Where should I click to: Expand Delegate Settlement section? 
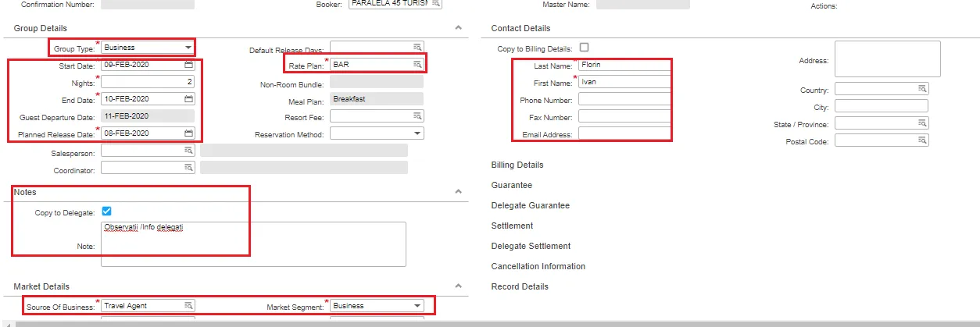point(531,246)
